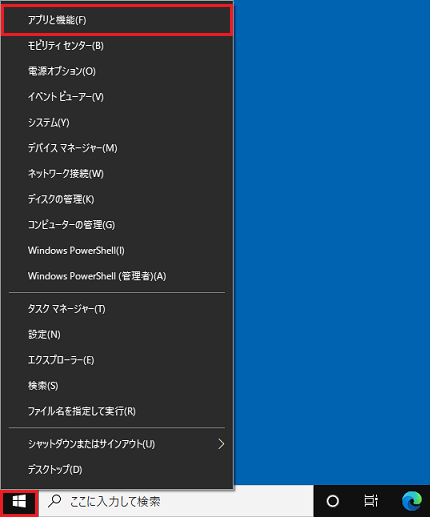Choose システム(Y) entry
This screenshot has width=430, height=517.
point(117,122)
